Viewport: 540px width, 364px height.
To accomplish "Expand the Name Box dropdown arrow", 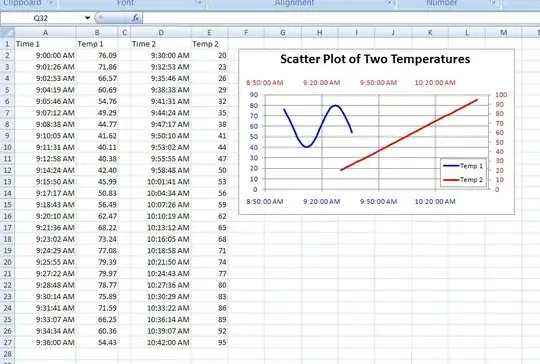I will point(87,18).
